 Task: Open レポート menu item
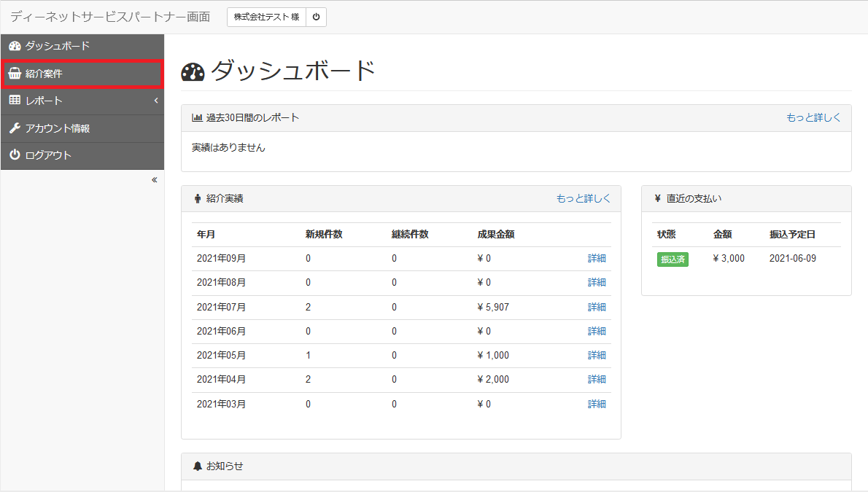pos(82,101)
